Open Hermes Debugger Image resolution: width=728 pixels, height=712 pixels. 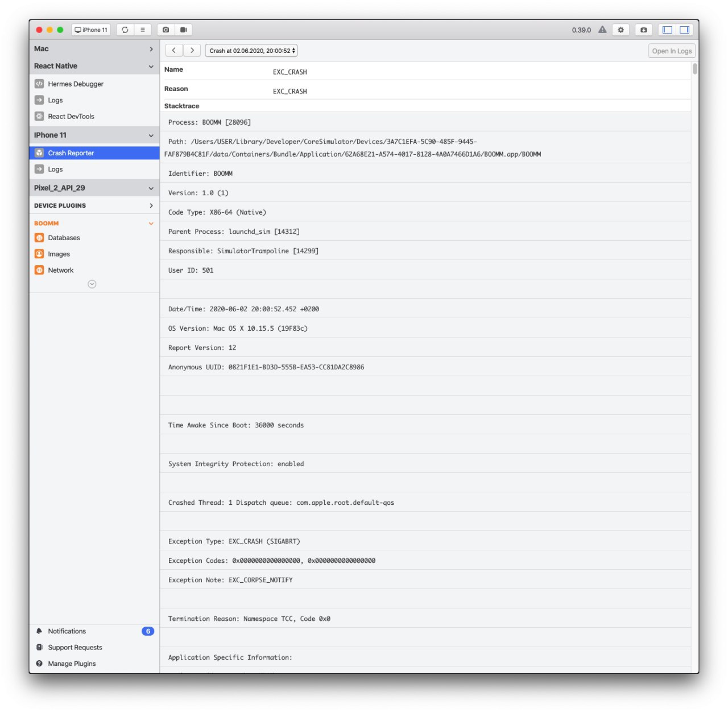click(x=94, y=84)
